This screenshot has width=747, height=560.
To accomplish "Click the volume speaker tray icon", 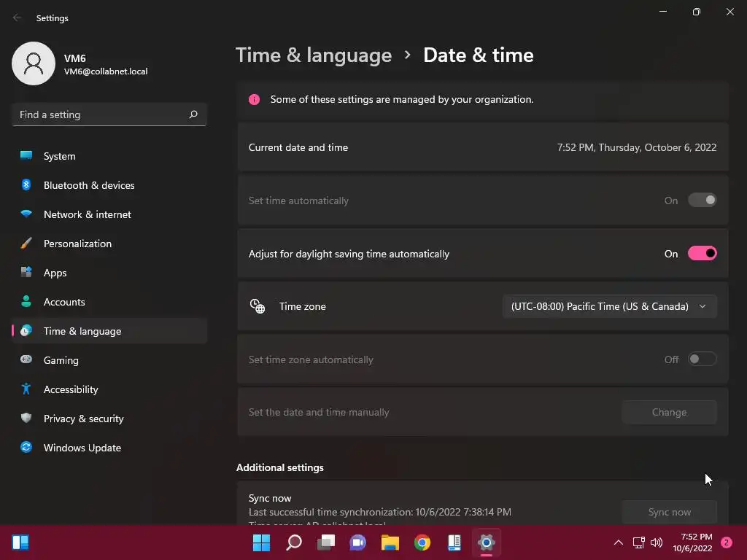I will pos(657,542).
